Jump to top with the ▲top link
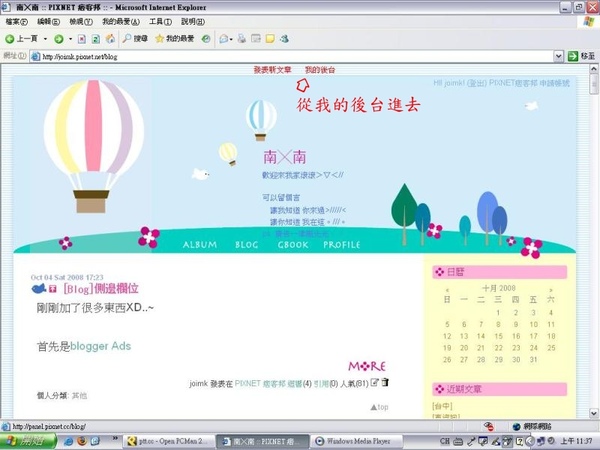 [x=379, y=407]
